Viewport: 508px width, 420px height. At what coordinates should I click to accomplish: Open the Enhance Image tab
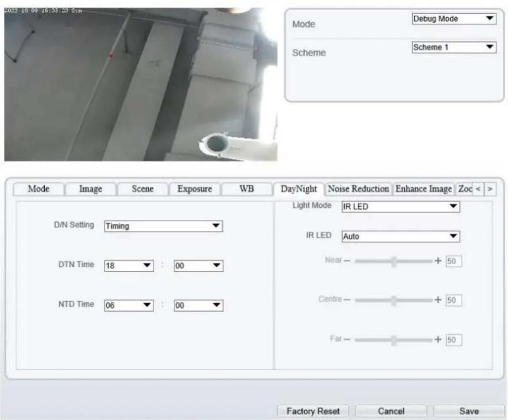424,189
